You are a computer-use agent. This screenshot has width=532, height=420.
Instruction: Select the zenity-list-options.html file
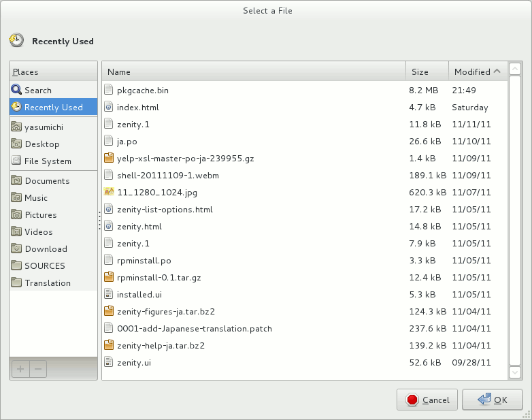pyautogui.click(x=166, y=209)
